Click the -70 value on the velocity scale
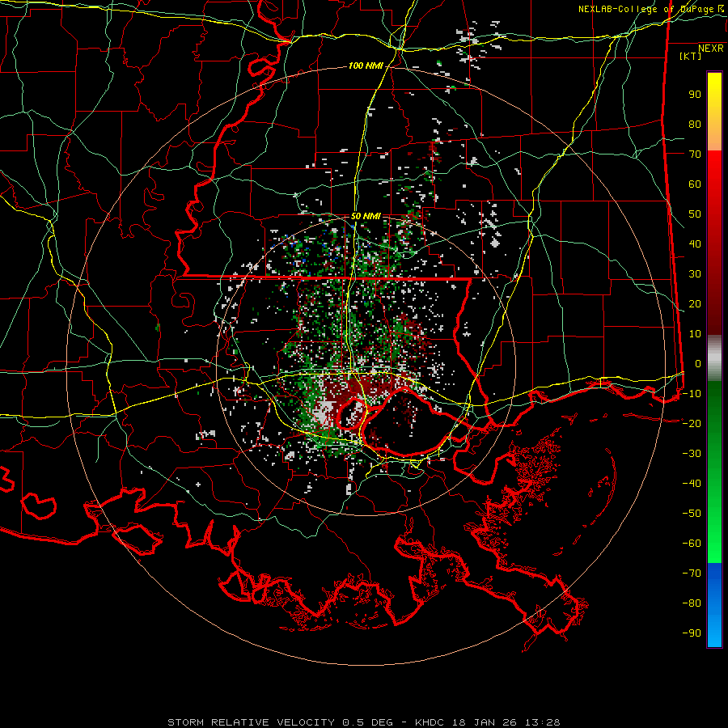This screenshot has height=728, width=728. 692,573
